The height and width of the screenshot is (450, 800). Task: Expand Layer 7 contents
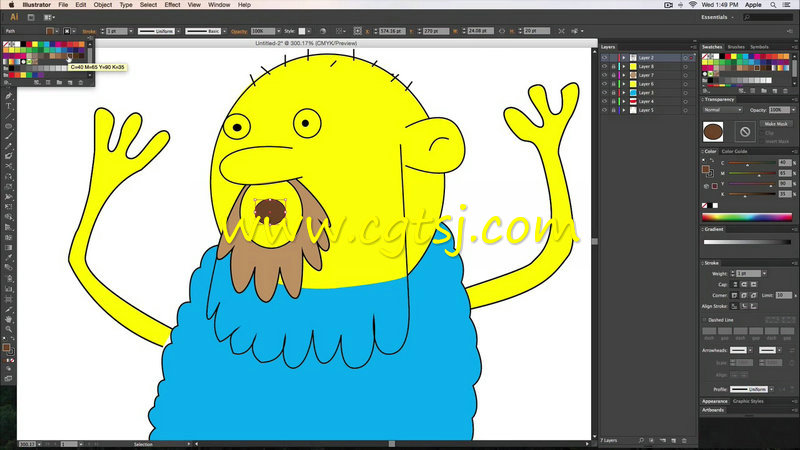pyautogui.click(x=623, y=75)
